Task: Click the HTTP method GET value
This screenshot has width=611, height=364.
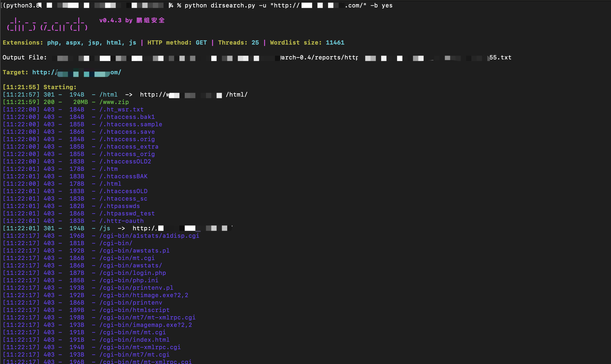Action: pos(201,43)
